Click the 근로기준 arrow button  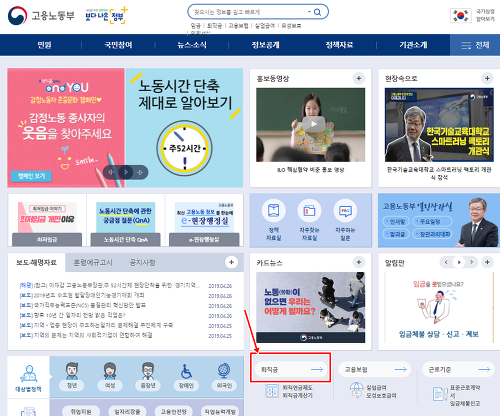[458, 369]
